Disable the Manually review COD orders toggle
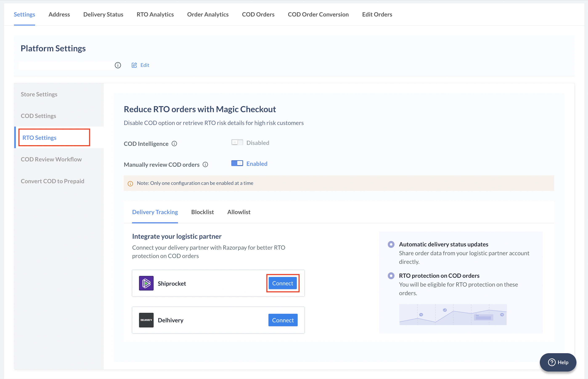The image size is (588, 379). point(237,163)
